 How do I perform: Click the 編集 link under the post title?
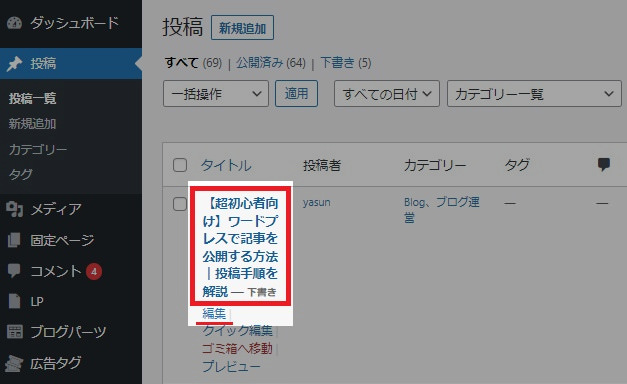tap(214, 313)
